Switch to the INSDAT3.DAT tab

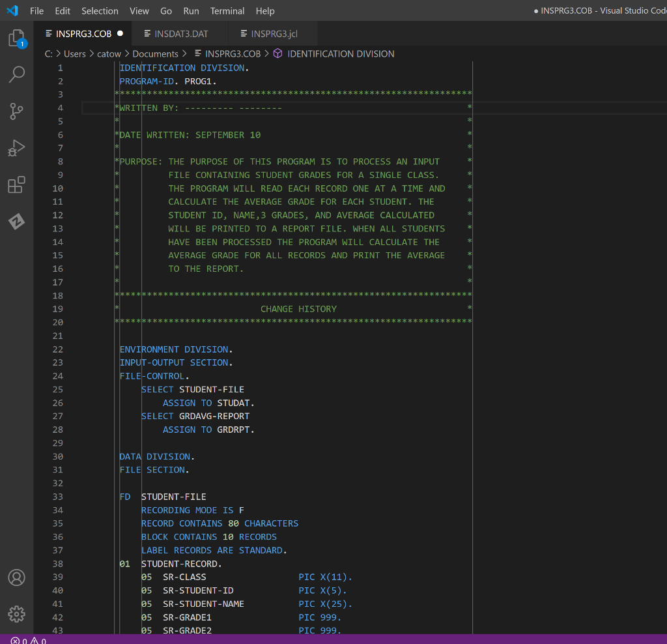180,34
